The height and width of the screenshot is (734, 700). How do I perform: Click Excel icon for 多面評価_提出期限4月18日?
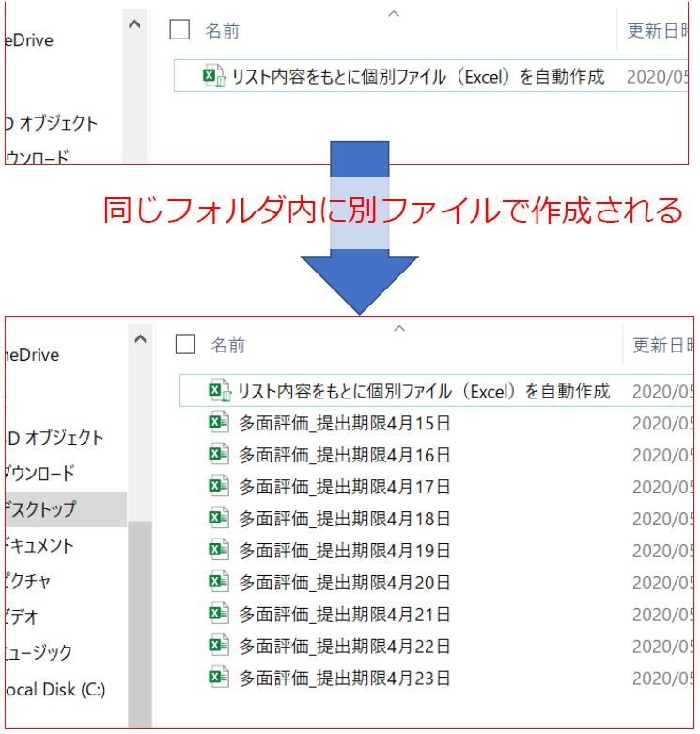click(219, 518)
